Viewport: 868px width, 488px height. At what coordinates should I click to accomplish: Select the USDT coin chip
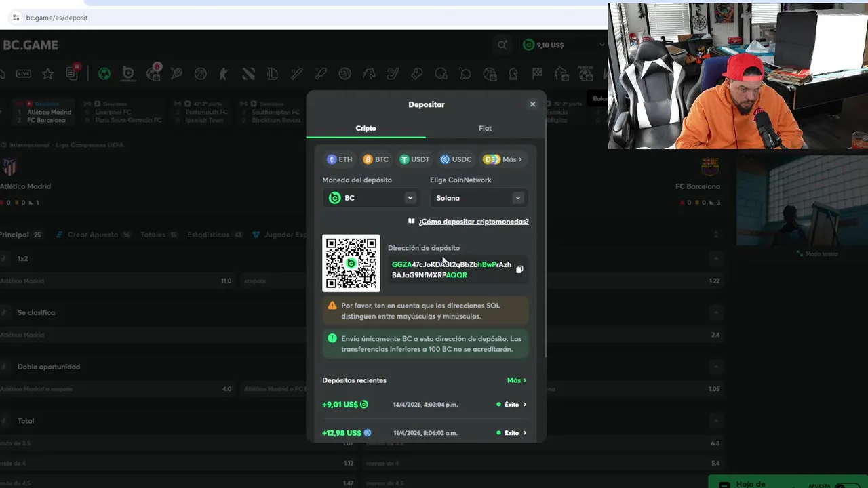(x=414, y=159)
